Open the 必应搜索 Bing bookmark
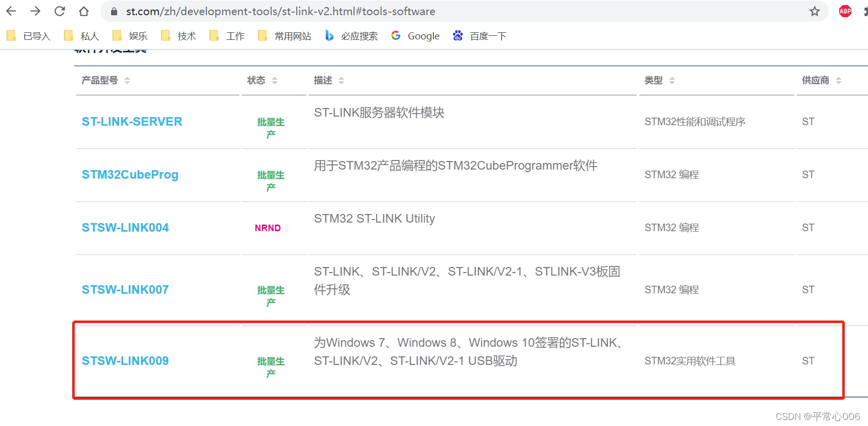The width and height of the screenshot is (868, 426). point(351,36)
